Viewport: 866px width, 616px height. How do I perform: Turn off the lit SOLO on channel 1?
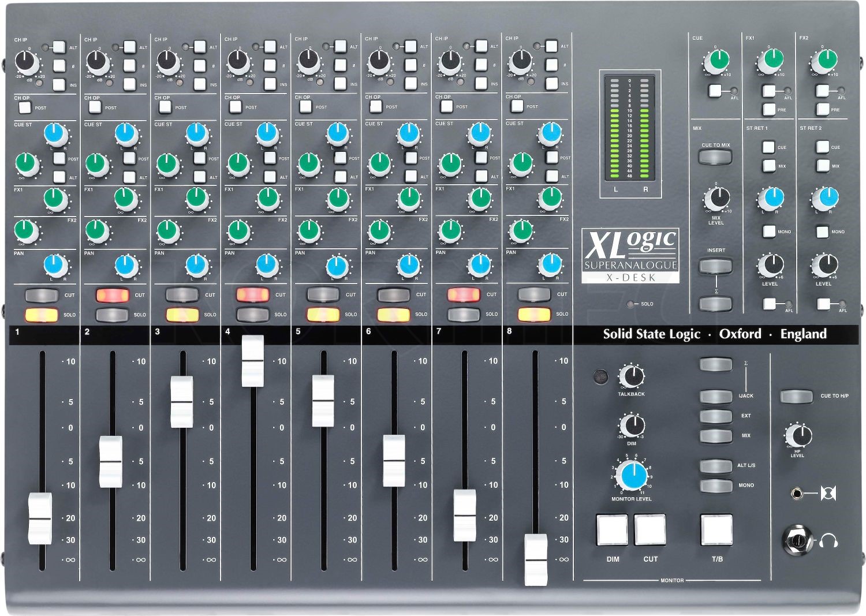(42, 315)
